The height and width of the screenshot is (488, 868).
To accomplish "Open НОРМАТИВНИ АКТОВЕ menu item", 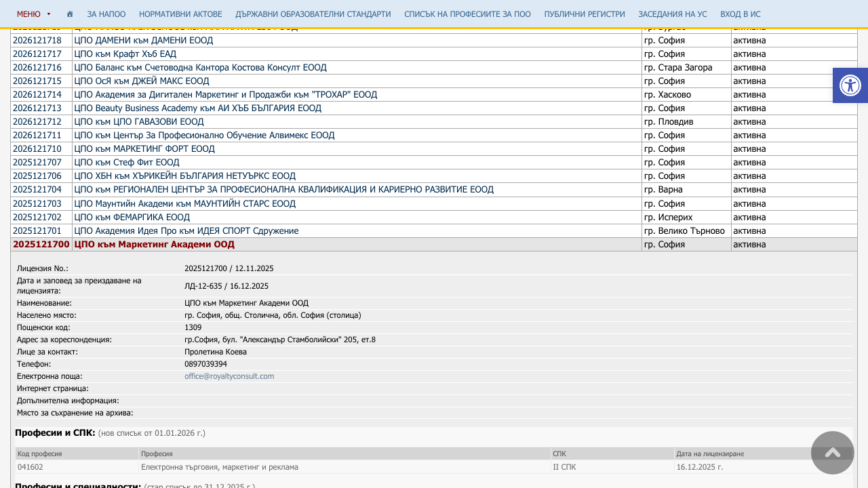I will [180, 14].
